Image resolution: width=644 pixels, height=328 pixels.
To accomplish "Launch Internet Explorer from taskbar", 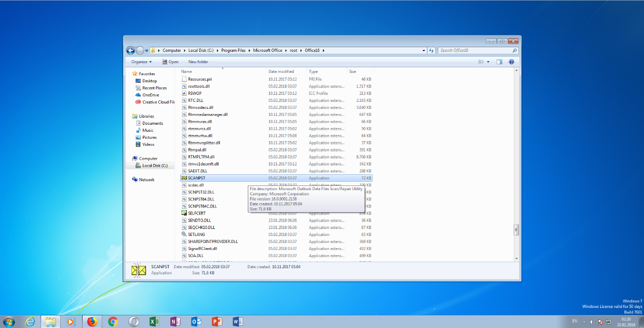I will point(30,321).
